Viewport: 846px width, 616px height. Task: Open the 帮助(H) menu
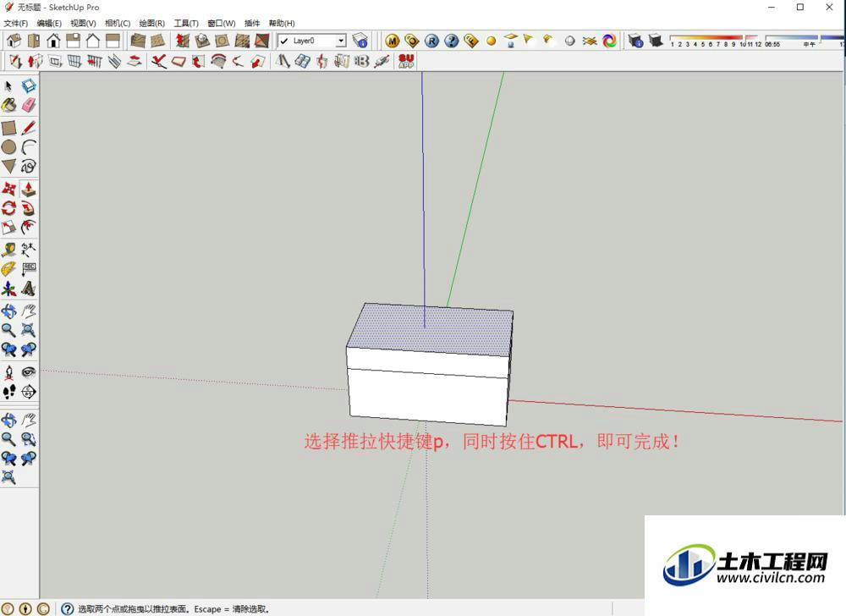[x=282, y=23]
